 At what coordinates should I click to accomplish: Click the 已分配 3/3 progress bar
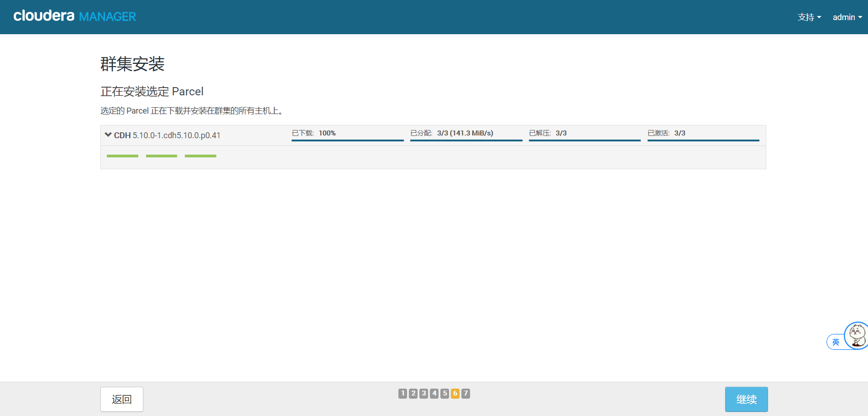(x=466, y=140)
